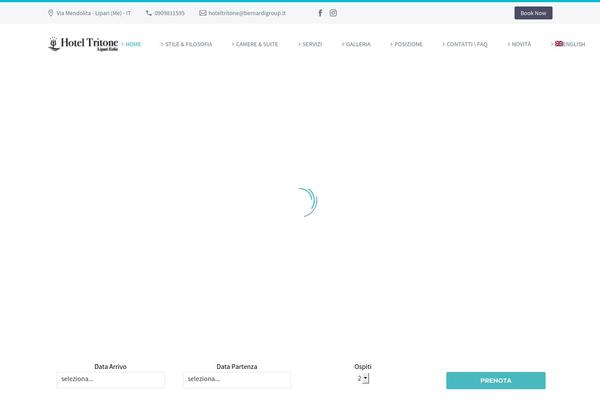Click the phone number 0909811595
Screen dimensions: 600x400
coord(170,13)
